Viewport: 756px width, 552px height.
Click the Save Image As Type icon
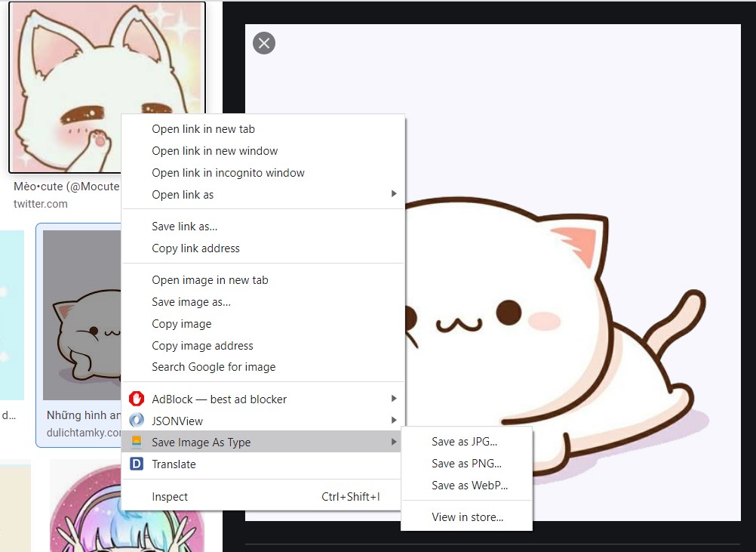pyautogui.click(x=137, y=442)
